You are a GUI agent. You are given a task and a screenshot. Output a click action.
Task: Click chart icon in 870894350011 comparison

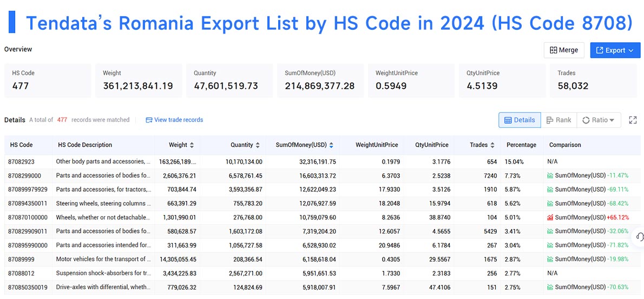click(550, 204)
